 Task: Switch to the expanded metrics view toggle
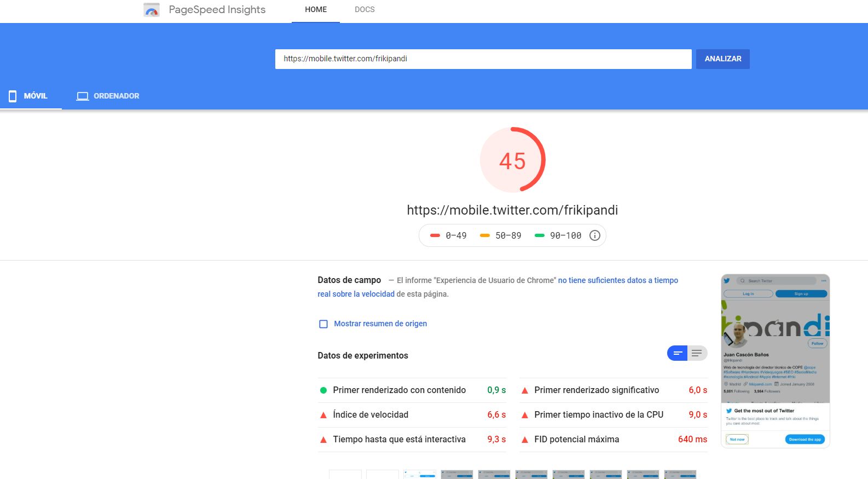tap(697, 353)
